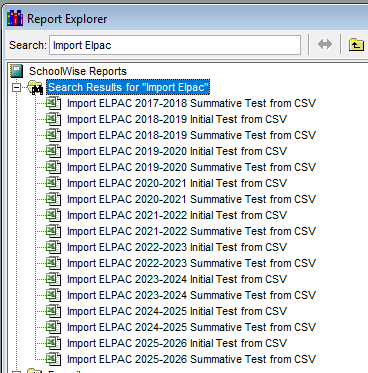Click the back-forward arrows toolbar icon
The width and height of the screenshot is (368, 373).
click(x=325, y=44)
